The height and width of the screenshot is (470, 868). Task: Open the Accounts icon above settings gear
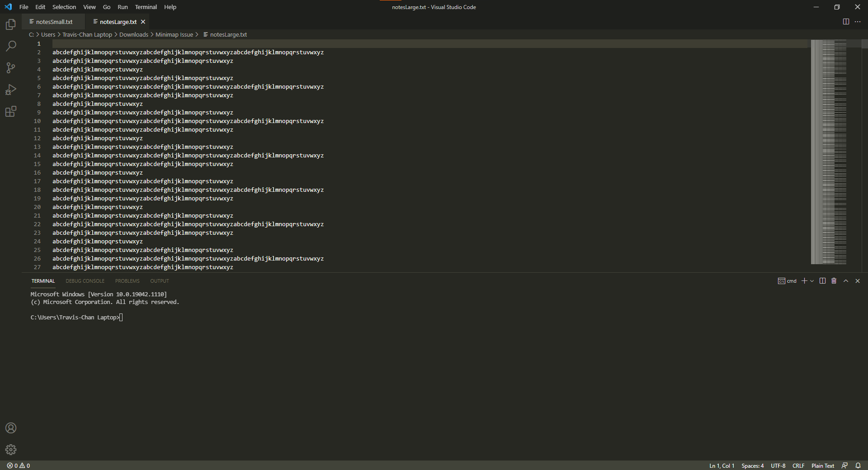coord(10,428)
